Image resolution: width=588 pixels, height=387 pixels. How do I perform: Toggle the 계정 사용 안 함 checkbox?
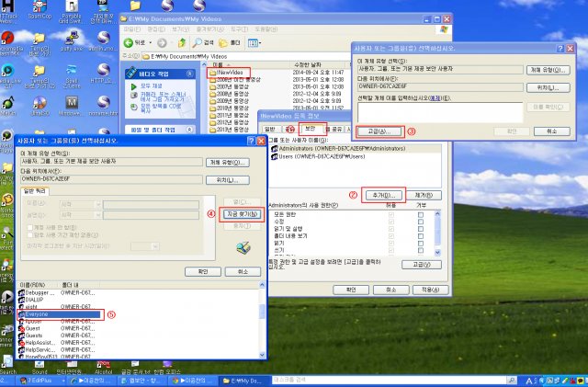pos(30,227)
